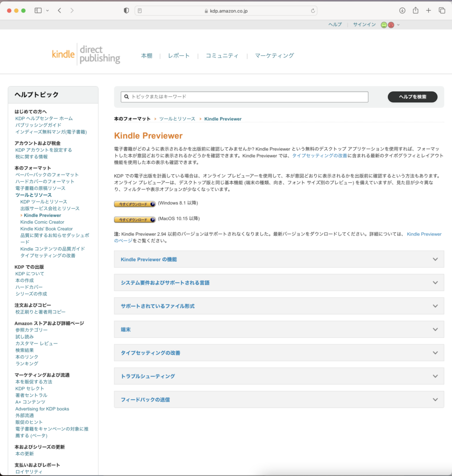The height and width of the screenshot is (476, 452).
Task: Click the privacy shield icon in toolbar
Action: (x=126, y=10)
